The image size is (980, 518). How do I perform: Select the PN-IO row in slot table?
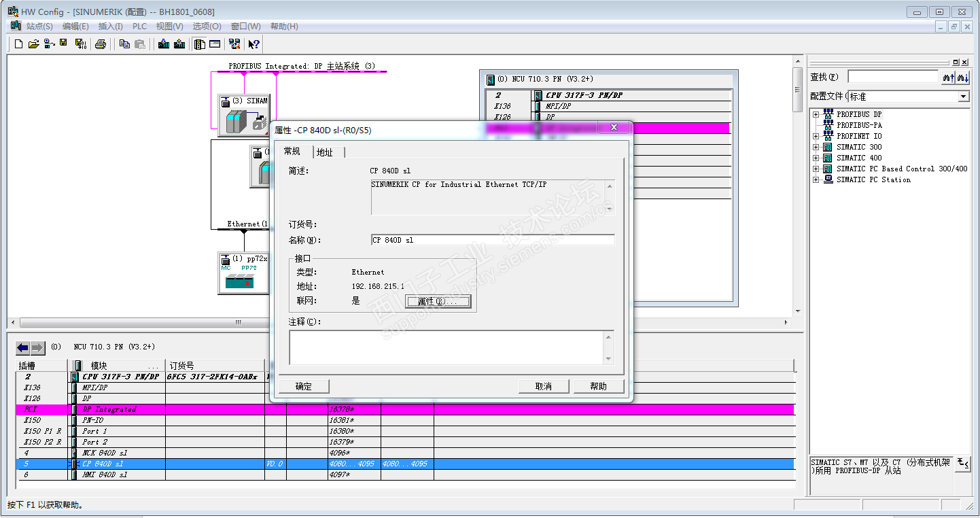[x=405, y=420]
